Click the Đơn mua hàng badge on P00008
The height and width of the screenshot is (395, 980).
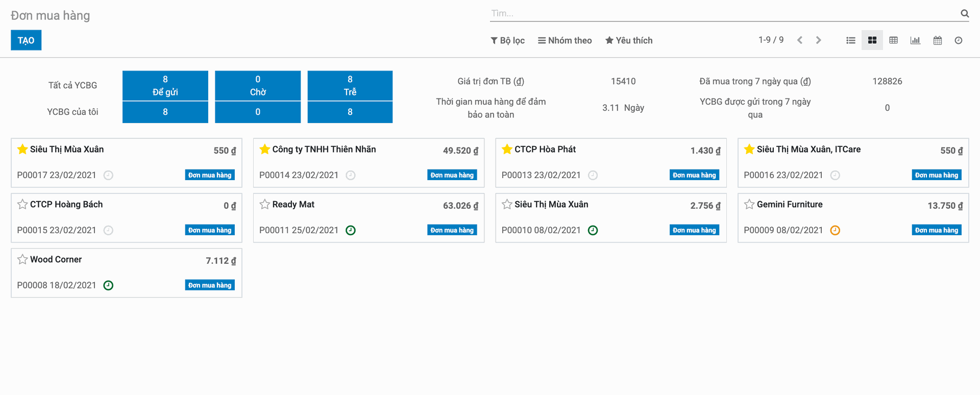(x=210, y=285)
